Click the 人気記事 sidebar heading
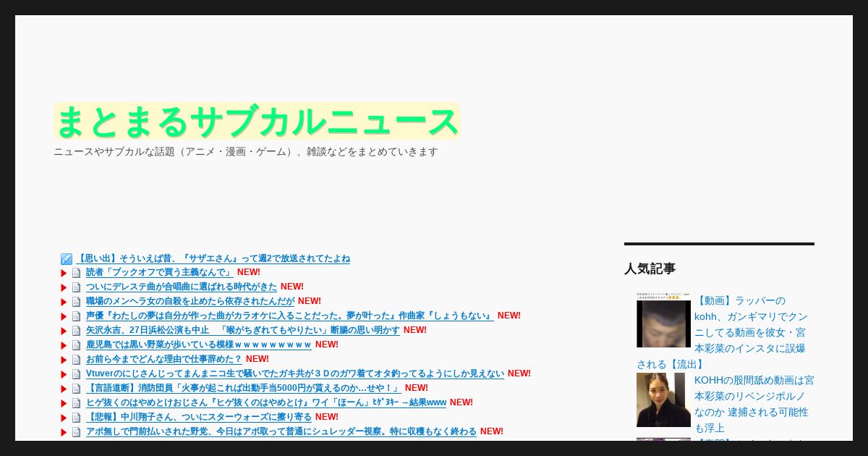868x456 pixels. click(x=650, y=269)
